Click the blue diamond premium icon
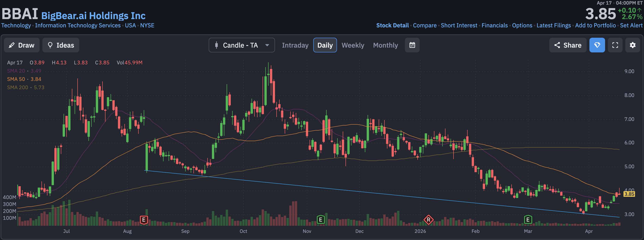Image resolution: width=644 pixels, height=240 pixels. (597, 45)
